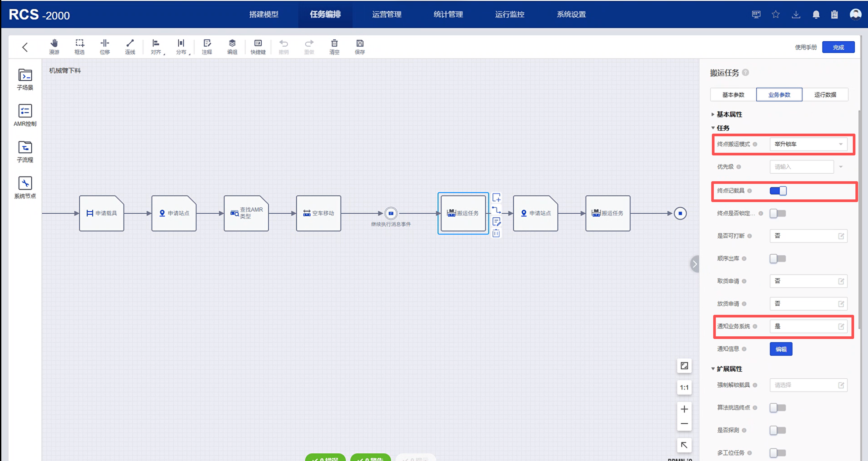Switch to the 业务参数 tab
The image size is (868, 461).
click(x=779, y=95)
